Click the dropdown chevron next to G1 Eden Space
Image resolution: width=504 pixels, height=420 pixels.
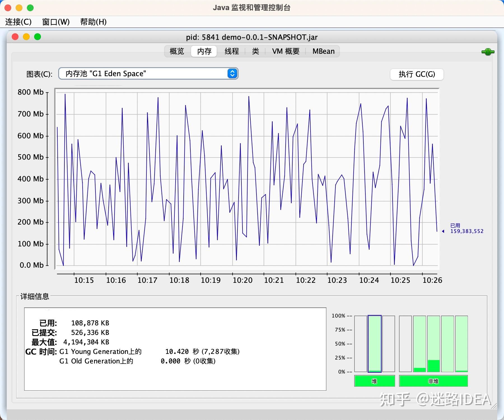[232, 73]
